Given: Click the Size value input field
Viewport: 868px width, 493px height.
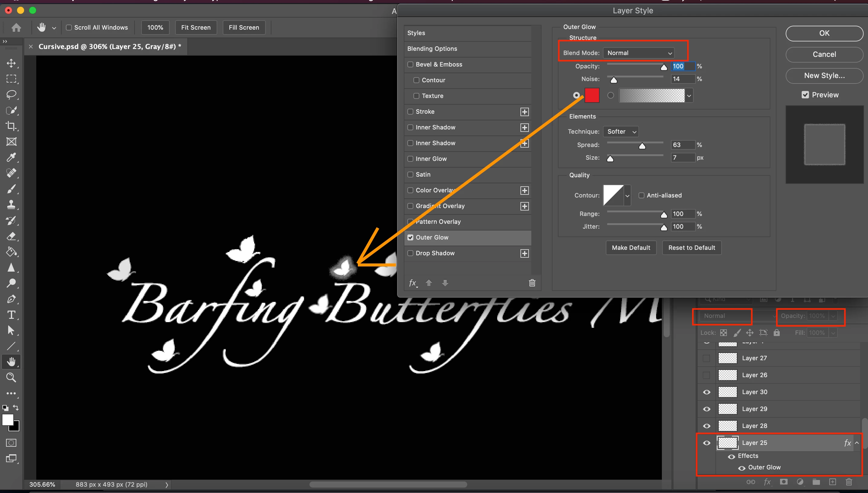Looking at the screenshot, I should (x=682, y=158).
